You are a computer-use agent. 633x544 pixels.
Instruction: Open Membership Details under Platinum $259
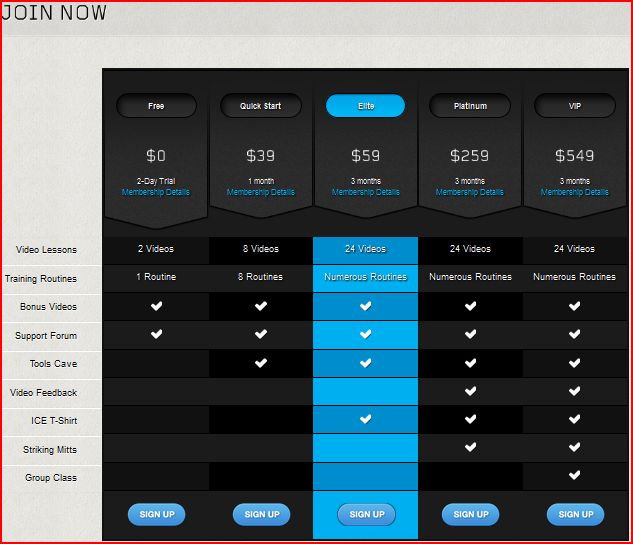coord(470,192)
